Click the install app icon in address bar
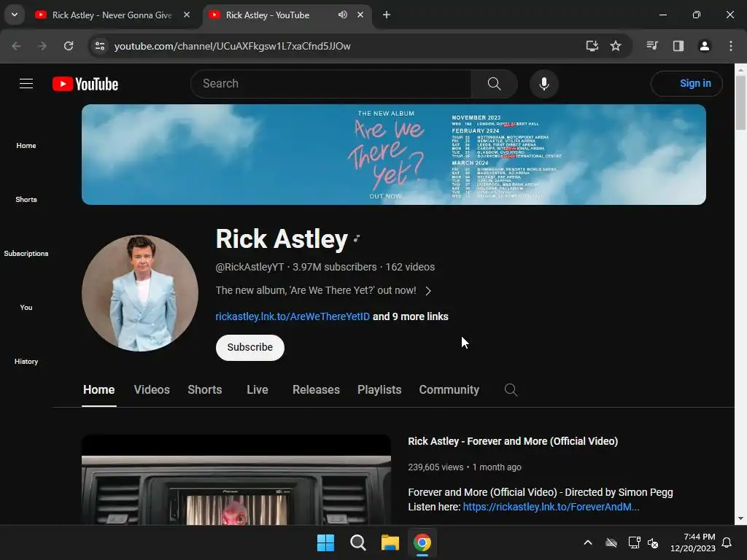The width and height of the screenshot is (747, 560). [592, 46]
